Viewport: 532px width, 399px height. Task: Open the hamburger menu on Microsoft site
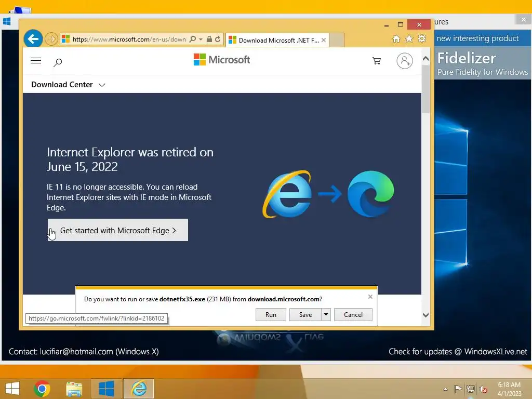point(36,61)
